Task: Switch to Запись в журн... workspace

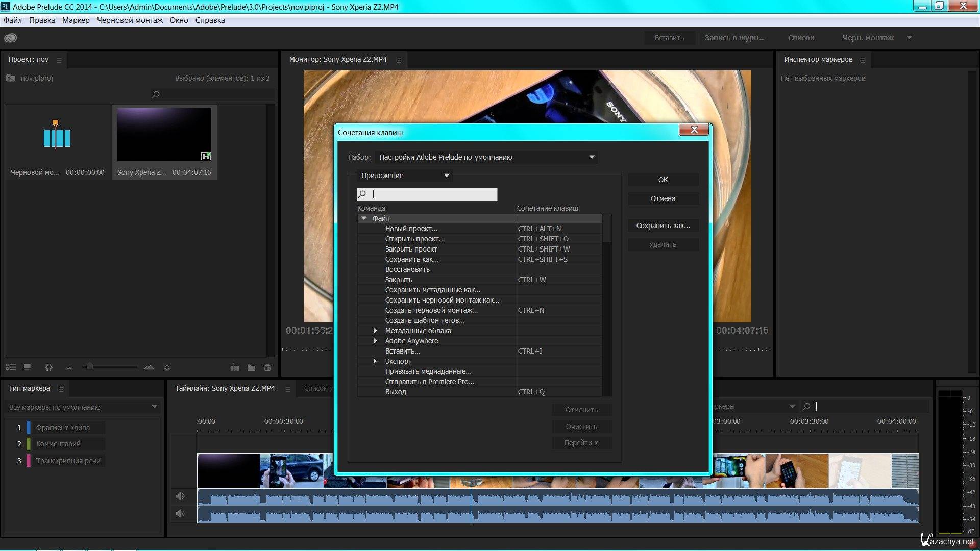Action: (x=734, y=38)
